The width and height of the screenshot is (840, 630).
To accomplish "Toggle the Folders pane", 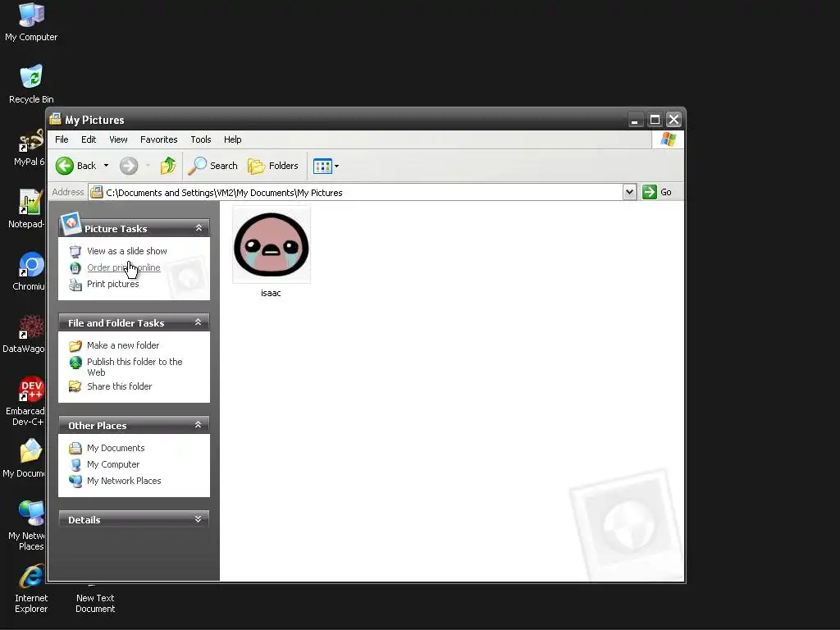I will (272, 166).
